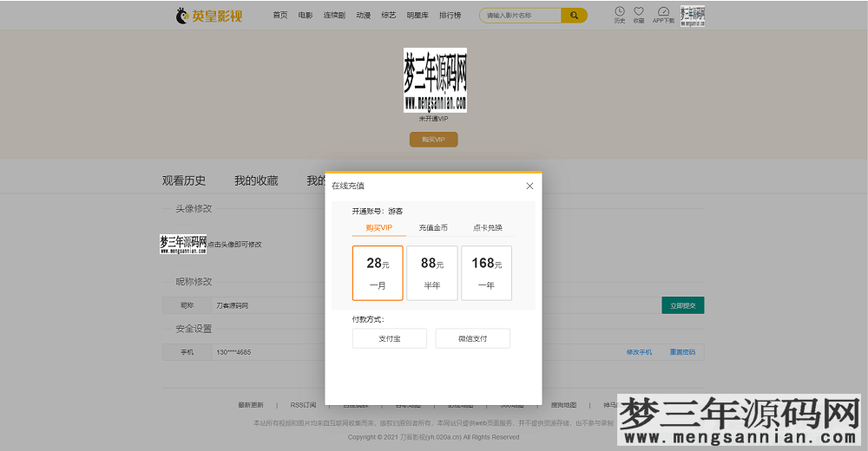This screenshot has height=451, width=868.
Task: Go to 首页 in the navigation bar
Action: [280, 16]
